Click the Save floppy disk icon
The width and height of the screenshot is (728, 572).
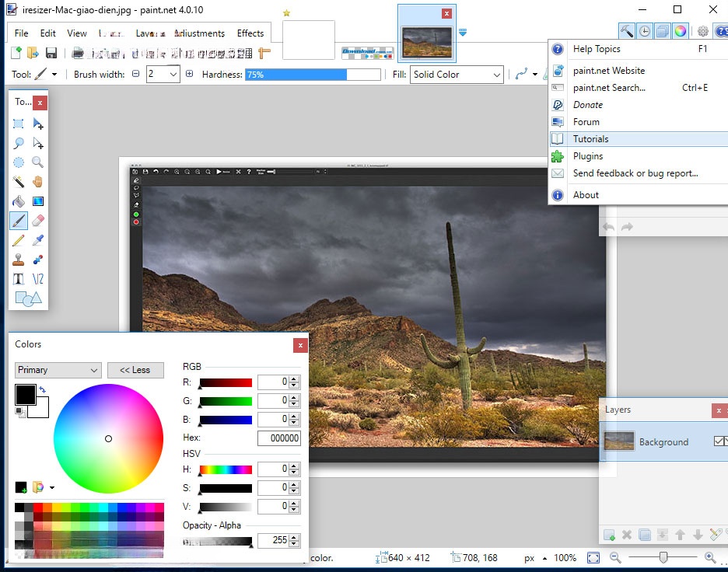click(x=51, y=53)
